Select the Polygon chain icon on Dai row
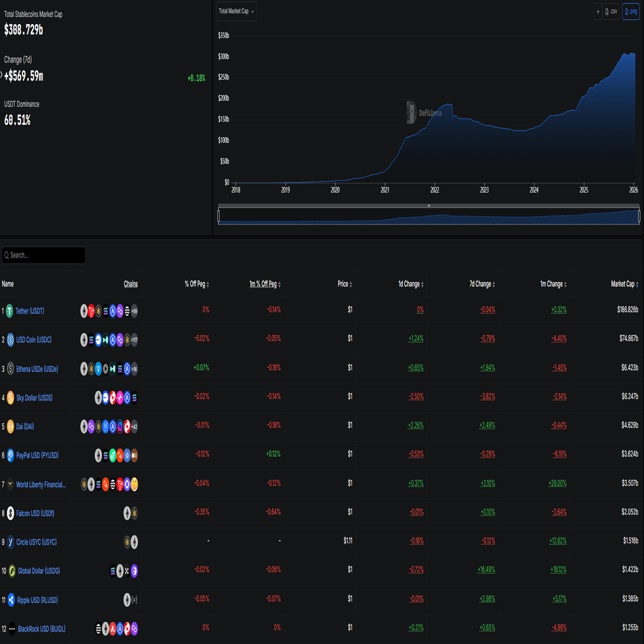 pyautogui.click(x=91, y=426)
